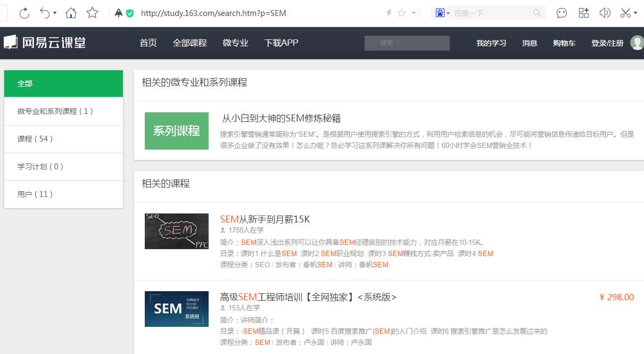Screen dimensions: 644x354
Task: Select the 用户 ( 11 ) filter
Action: pyautogui.click(x=63, y=194)
